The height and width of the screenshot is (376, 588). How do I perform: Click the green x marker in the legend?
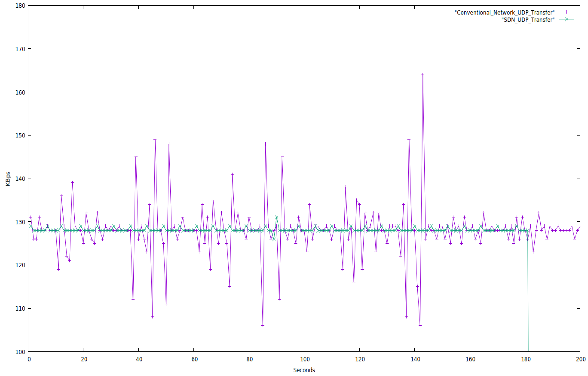567,19
